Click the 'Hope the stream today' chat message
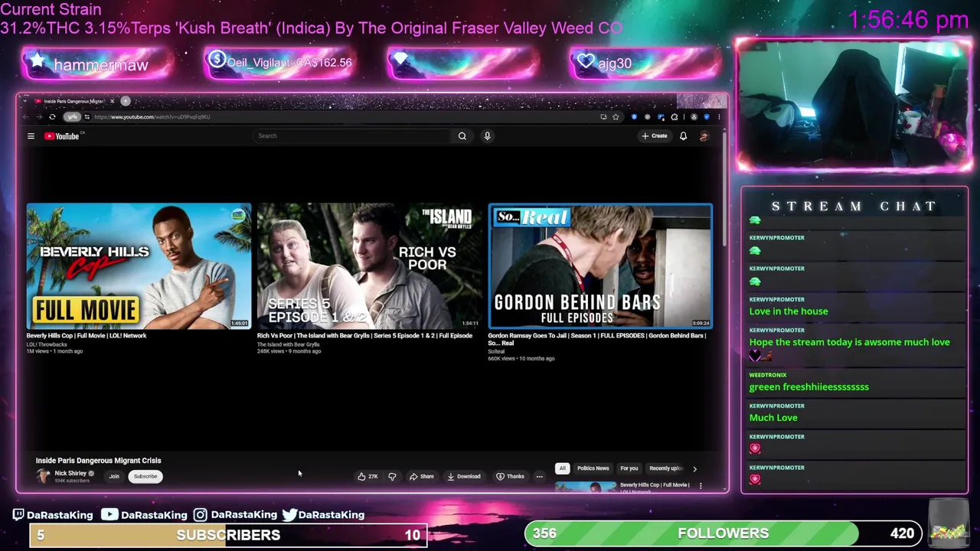 [849, 342]
